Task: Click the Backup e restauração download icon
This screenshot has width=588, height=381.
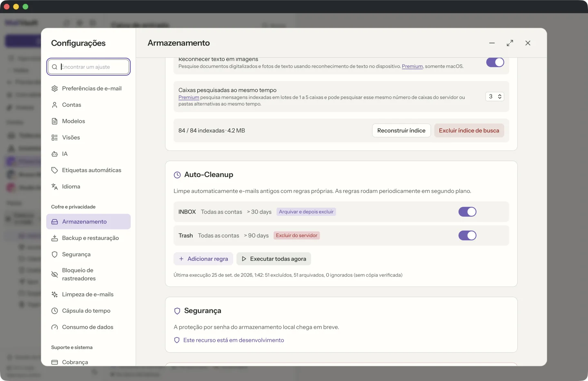Action: point(55,238)
